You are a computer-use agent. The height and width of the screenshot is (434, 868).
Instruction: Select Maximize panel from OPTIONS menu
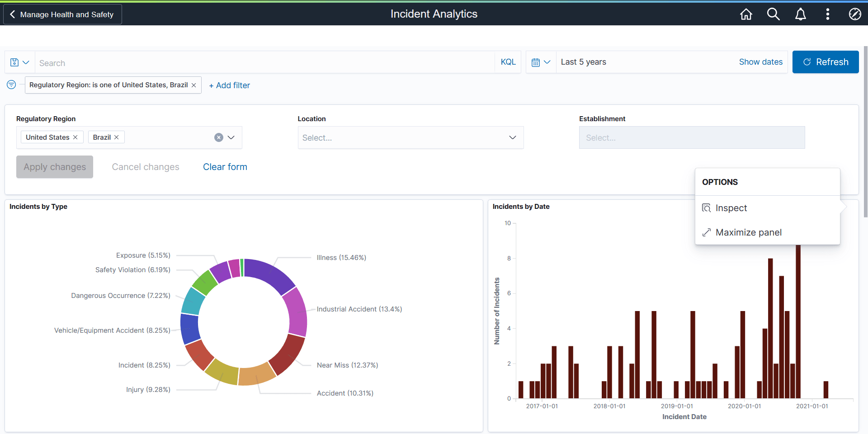coord(749,232)
